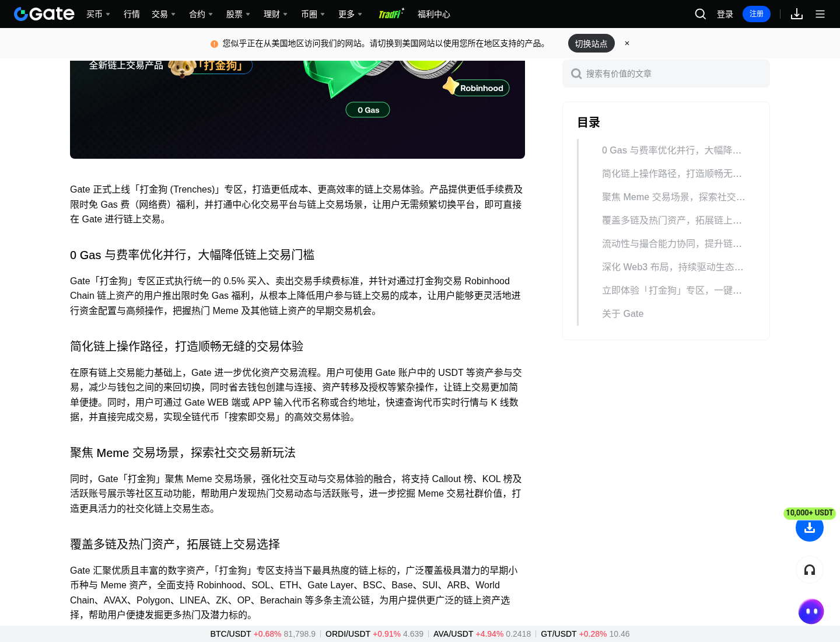
Task: Click the BTC/USDT ticker entry
Action: pos(262,634)
